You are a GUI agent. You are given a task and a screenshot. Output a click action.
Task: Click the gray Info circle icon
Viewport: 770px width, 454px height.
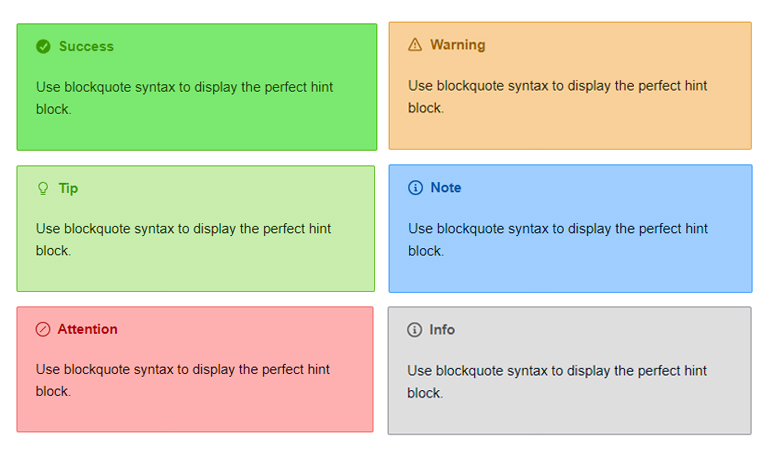point(415,330)
